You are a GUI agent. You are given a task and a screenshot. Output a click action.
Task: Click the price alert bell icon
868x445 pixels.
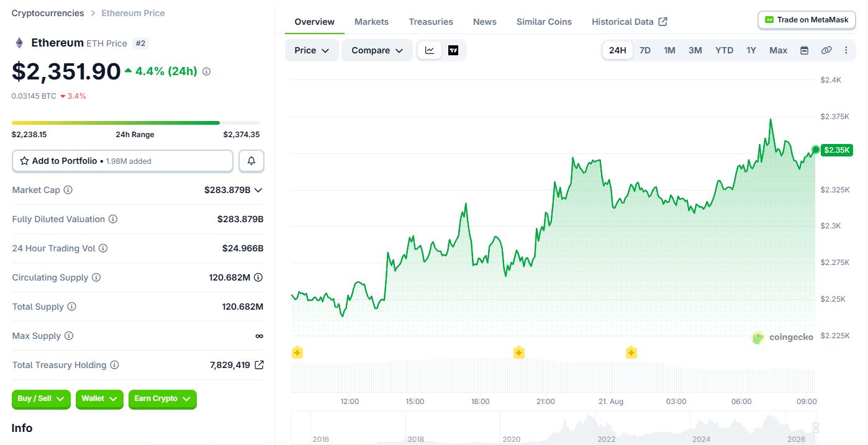(x=251, y=161)
